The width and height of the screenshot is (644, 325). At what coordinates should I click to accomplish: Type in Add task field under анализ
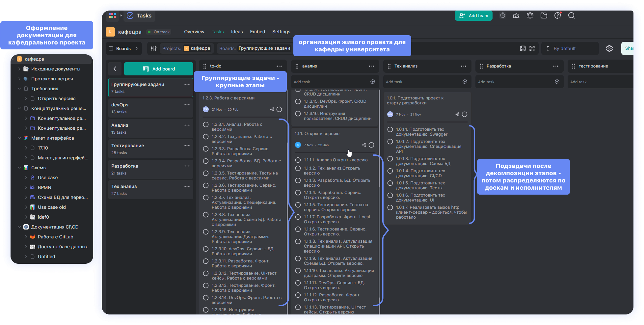(x=329, y=82)
